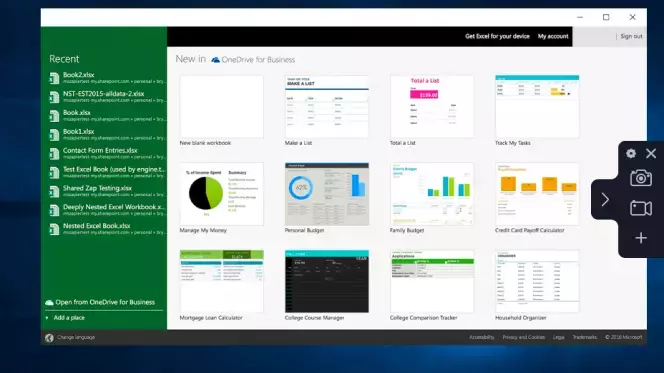Viewport: 664px width, 373px height.
Task: Click the plus icon on capture bar
Action: [641, 238]
